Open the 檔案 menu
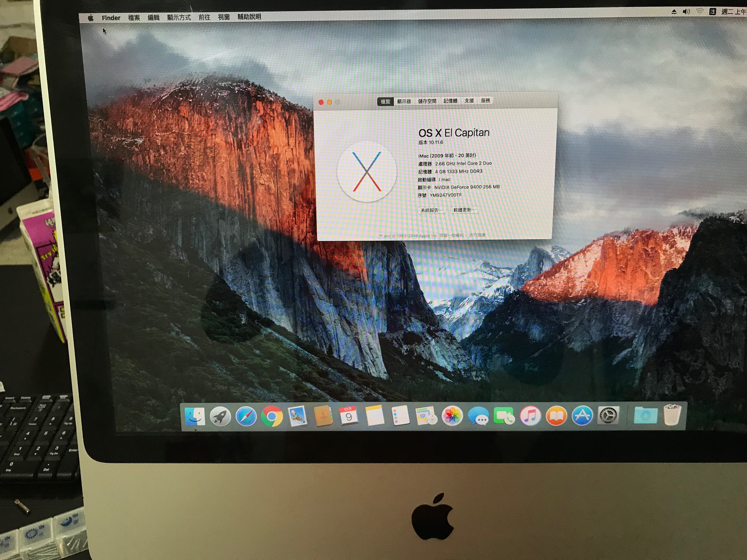The image size is (747, 560). pyautogui.click(x=134, y=18)
